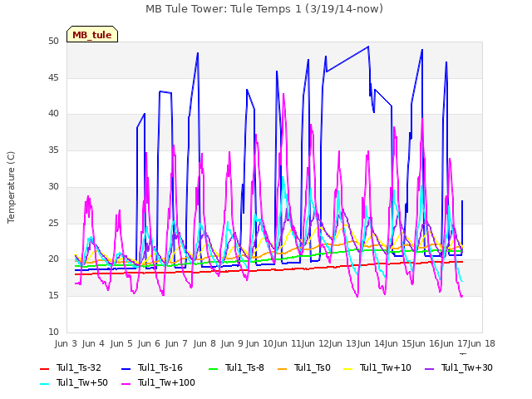Click the magenta swatch for Tul1_Tw+100

(x=126, y=383)
